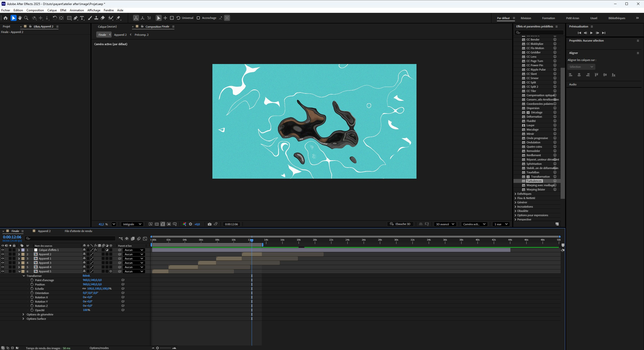Image resolution: width=644 pixels, height=350 pixels.
Task: Toggle visibility of Calque d'effets 1
Action: pos(3,250)
